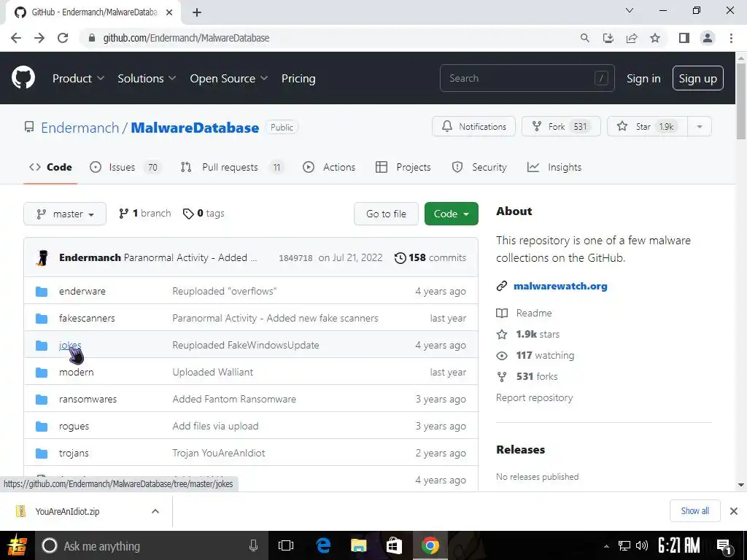Viewport: 747px width, 560px height.
Task: Open Actions tab
Action: point(329,167)
